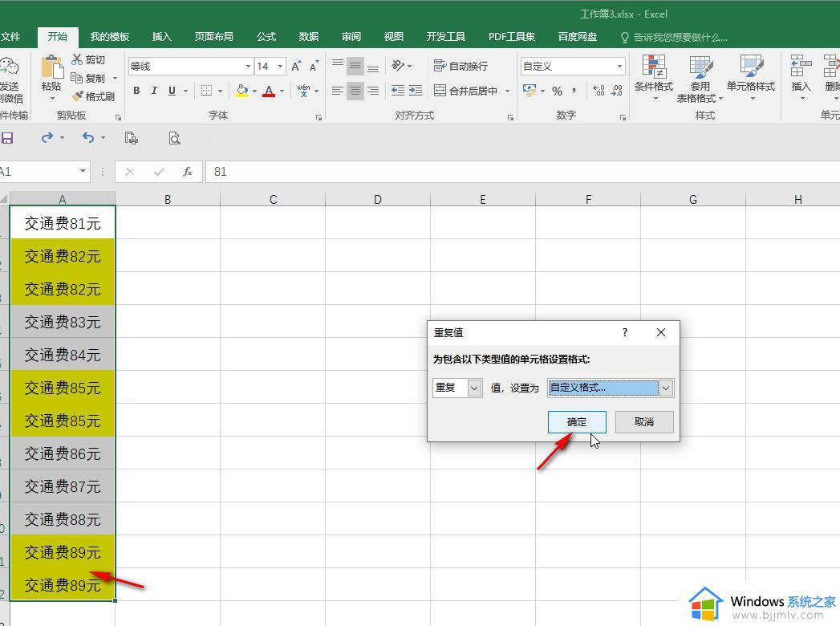Click the text orientation icon
Screen dimensions: 840x626
398,65
